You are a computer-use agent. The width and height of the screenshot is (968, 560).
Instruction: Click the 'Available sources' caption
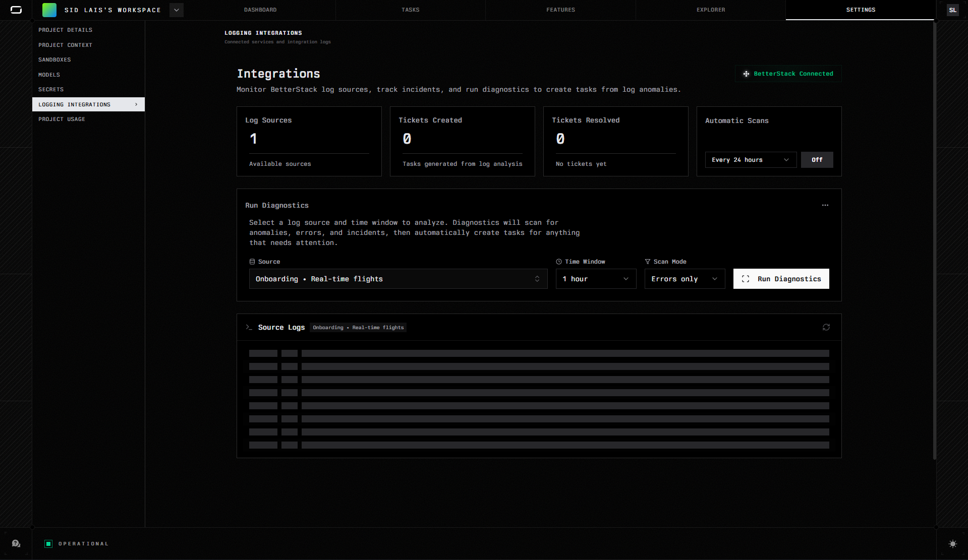pos(280,164)
